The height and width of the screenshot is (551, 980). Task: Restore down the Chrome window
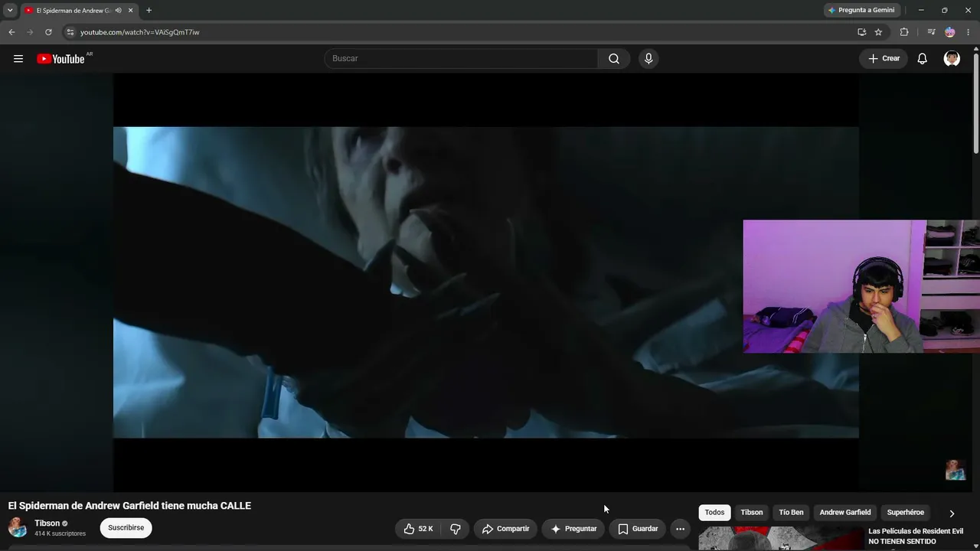(x=944, y=10)
